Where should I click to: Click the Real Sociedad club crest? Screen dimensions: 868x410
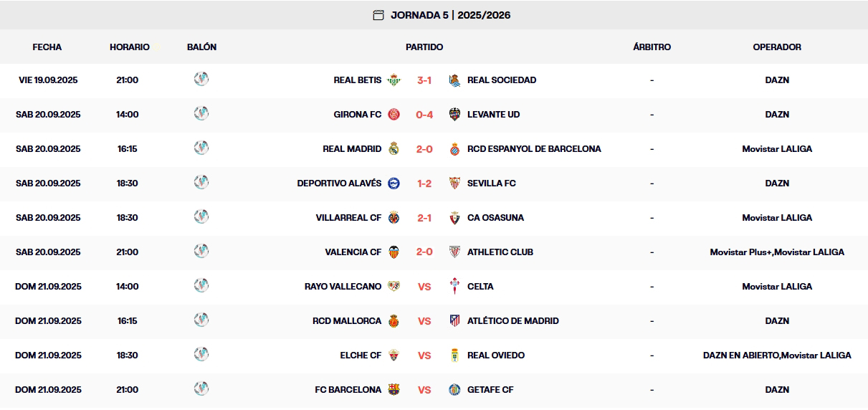click(x=454, y=80)
